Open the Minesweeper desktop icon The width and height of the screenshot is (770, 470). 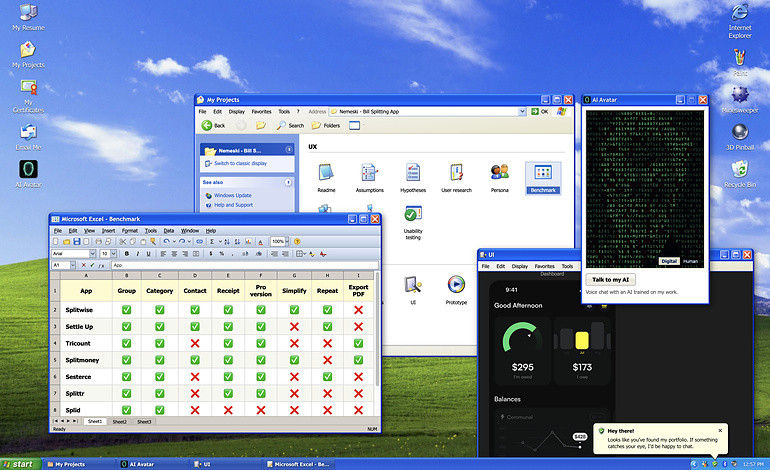(740, 99)
